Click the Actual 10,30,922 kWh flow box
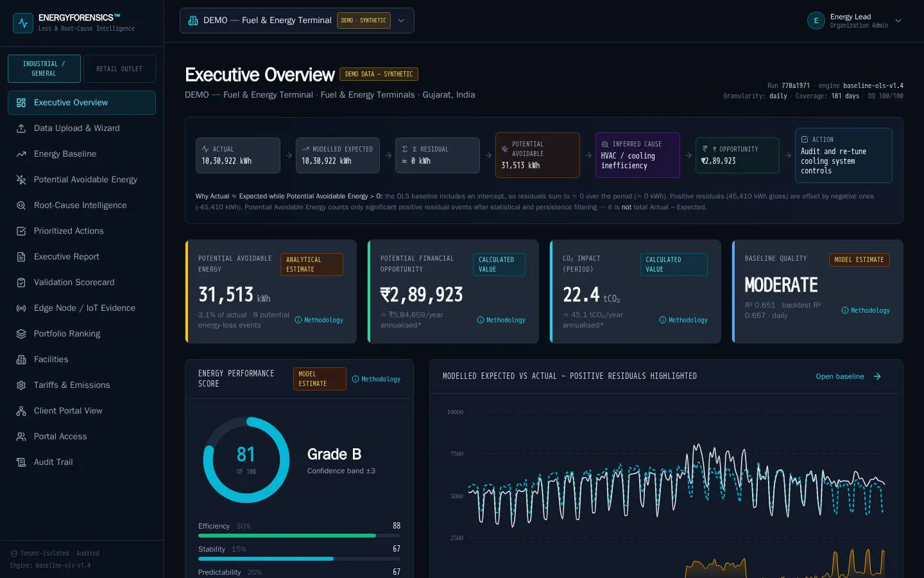The width and height of the screenshot is (924, 578). [x=238, y=155]
